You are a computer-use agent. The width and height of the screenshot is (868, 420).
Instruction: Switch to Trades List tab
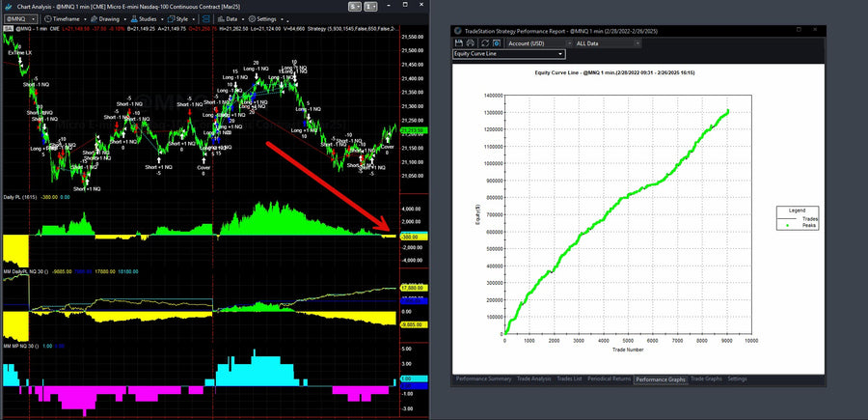tap(569, 379)
